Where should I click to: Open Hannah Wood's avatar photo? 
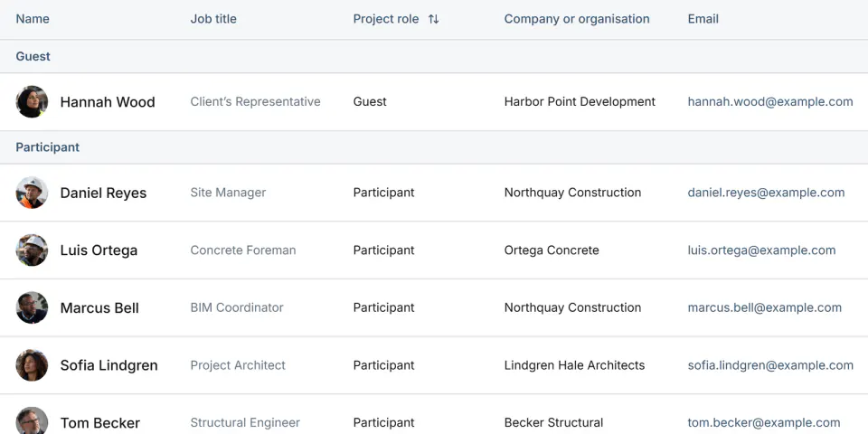tap(32, 102)
